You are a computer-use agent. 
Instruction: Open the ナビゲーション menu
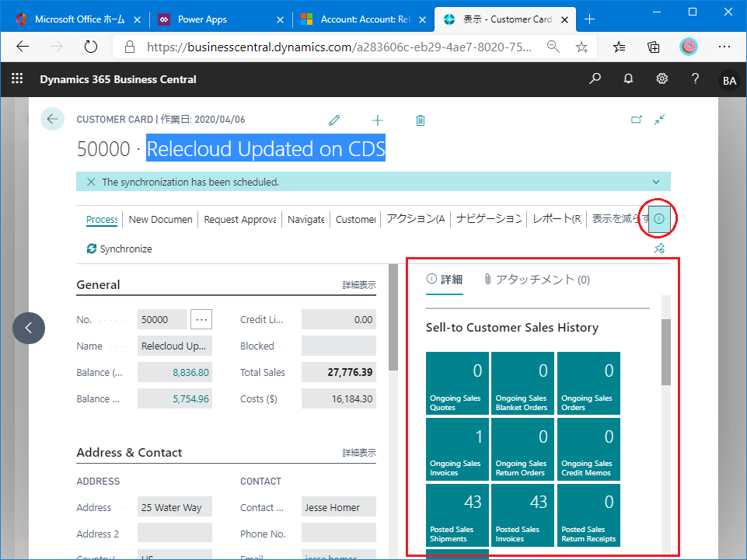click(489, 219)
